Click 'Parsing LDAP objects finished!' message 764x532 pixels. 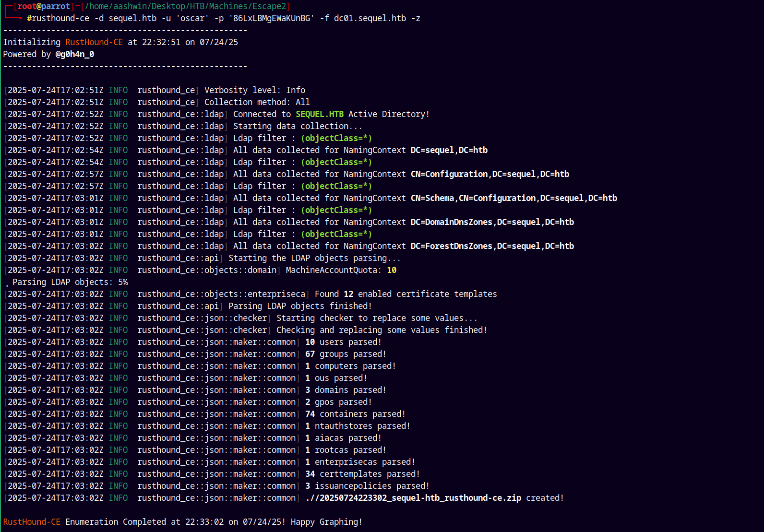300,306
